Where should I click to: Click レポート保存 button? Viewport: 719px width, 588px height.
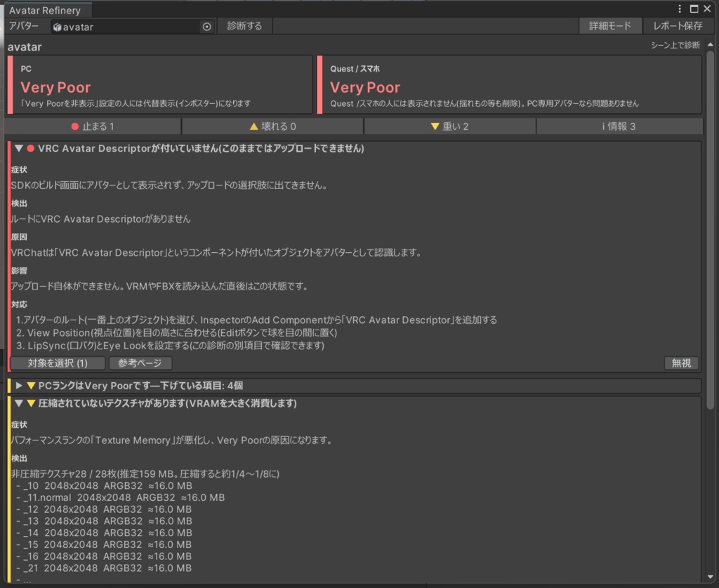pos(678,26)
